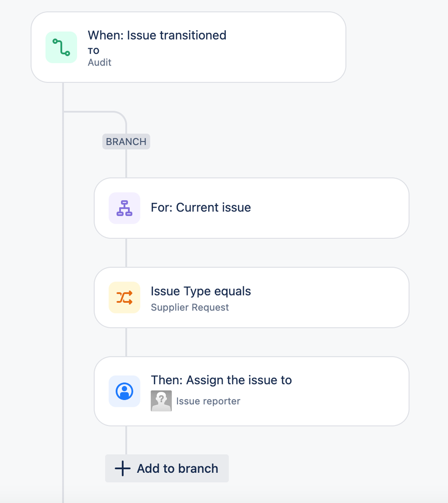This screenshot has width=448, height=503.
Task: Click the Audit status text in trigger
Action: [100, 62]
